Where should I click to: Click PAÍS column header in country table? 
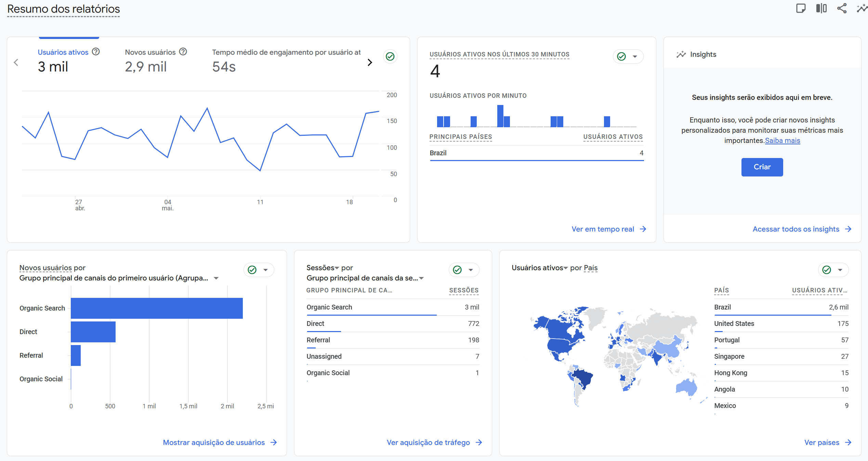(x=721, y=290)
